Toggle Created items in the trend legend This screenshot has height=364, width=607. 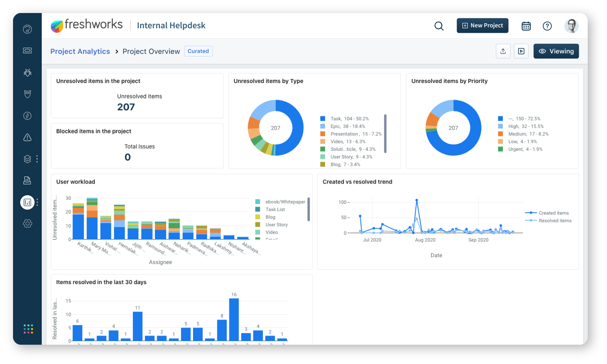click(x=551, y=213)
